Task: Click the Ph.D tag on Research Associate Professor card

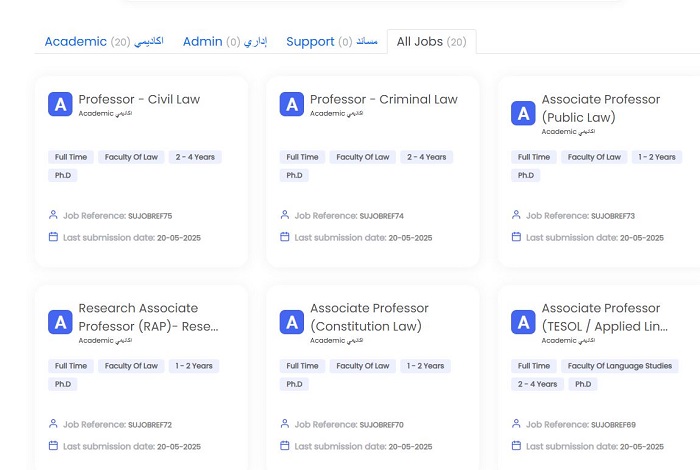Action: click(63, 384)
